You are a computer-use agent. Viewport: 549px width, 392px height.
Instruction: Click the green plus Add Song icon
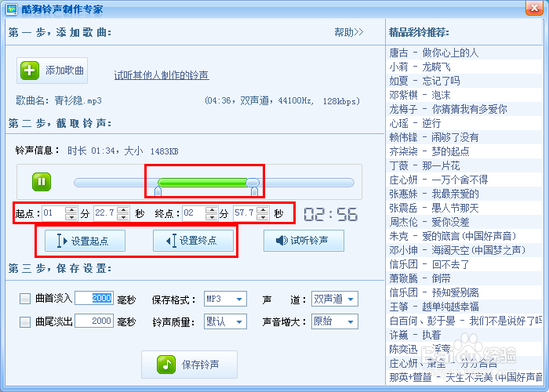tap(30, 71)
